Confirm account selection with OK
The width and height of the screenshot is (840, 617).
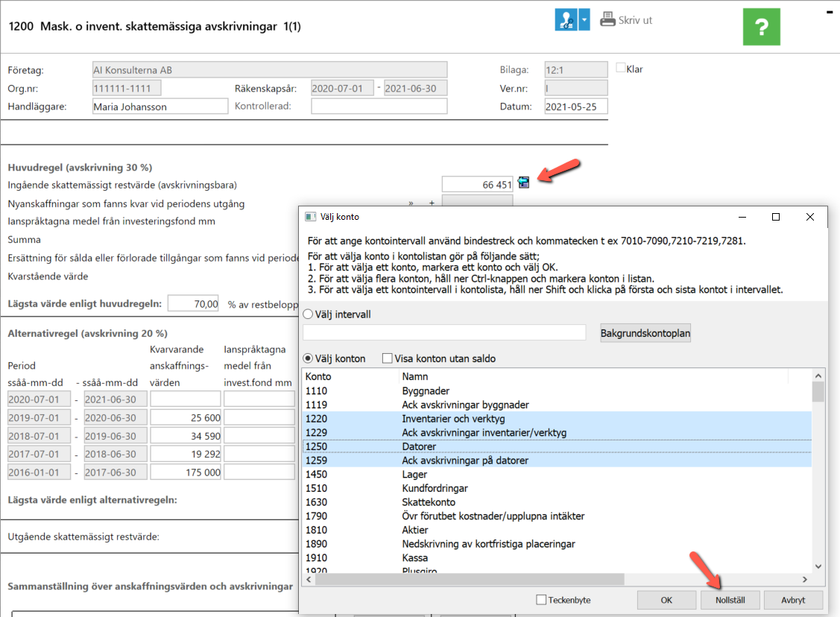pyautogui.click(x=666, y=600)
